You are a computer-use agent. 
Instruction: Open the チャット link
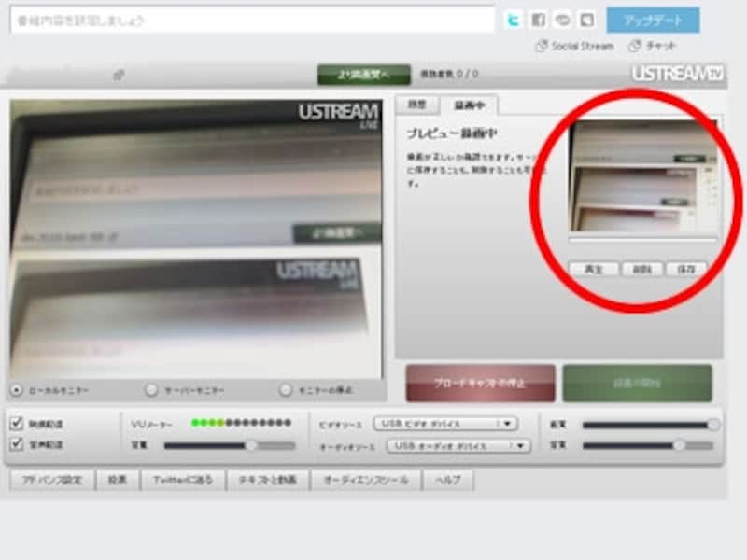coord(653,46)
